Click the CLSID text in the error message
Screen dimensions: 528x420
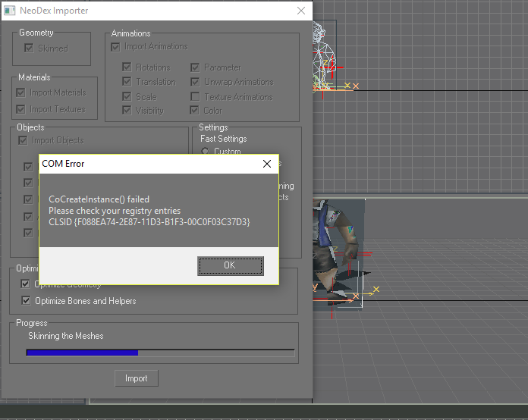(149, 222)
